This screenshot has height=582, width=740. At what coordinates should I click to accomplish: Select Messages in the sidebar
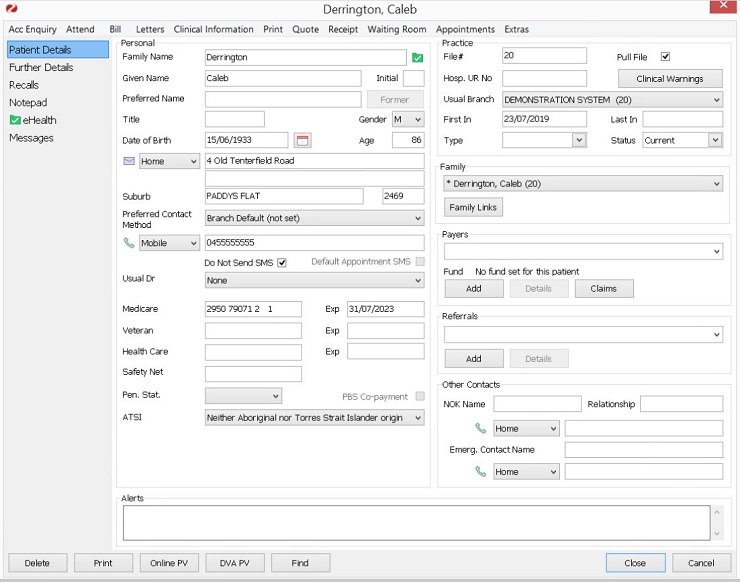pyautogui.click(x=31, y=138)
